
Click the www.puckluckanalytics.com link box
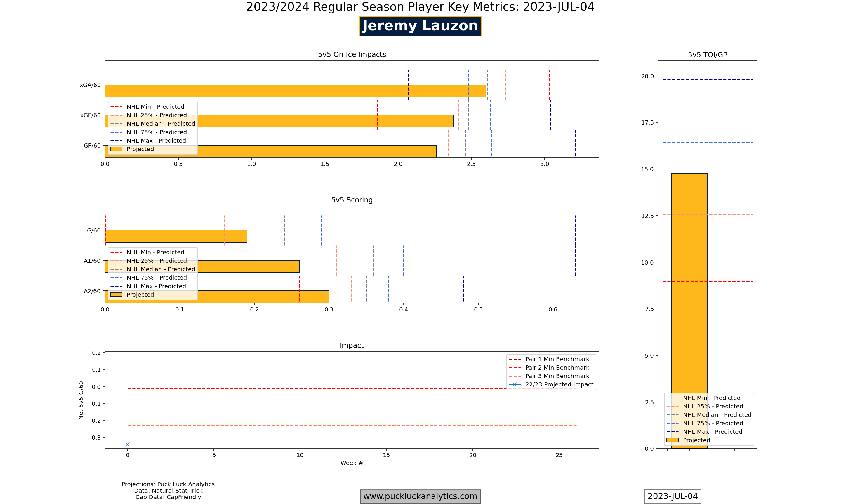point(420,496)
